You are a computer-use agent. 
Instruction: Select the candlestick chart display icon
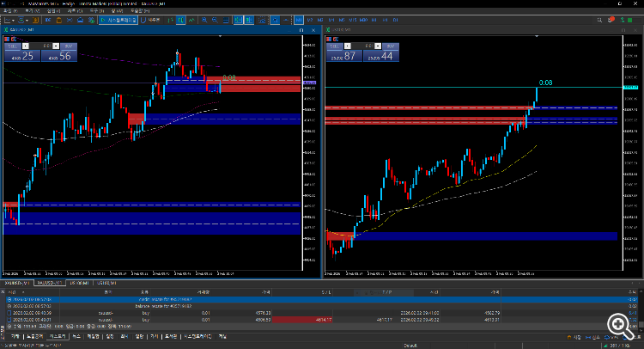point(180,20)
